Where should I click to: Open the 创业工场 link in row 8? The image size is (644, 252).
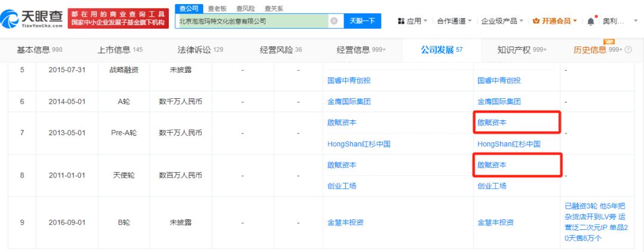[x=342, y=186]
